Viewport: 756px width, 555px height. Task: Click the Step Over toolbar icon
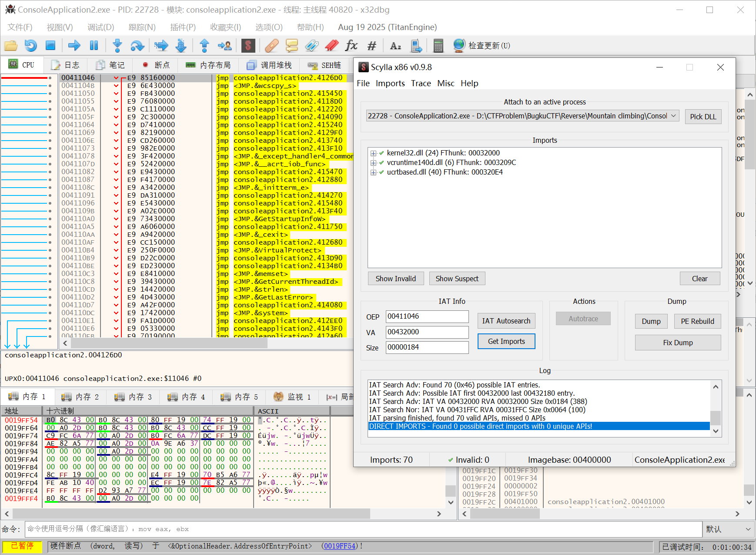pyautogui.click(x=137, y=45)
